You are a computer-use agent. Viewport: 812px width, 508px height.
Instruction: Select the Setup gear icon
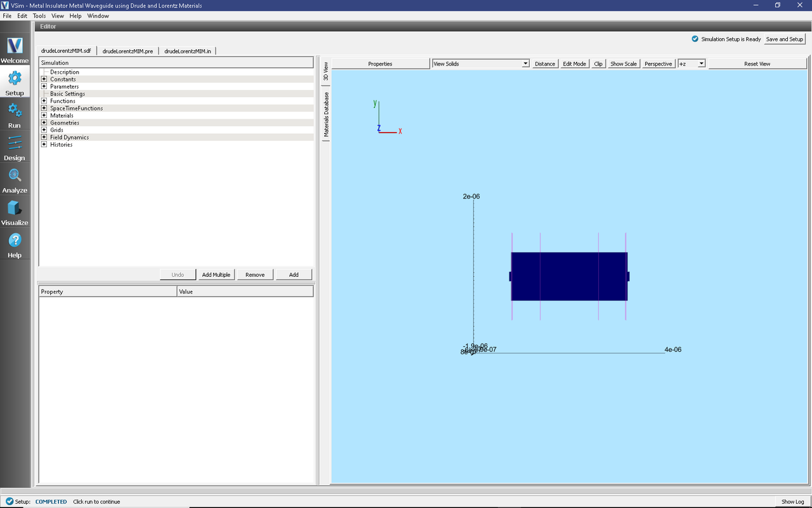click(15, 78)
